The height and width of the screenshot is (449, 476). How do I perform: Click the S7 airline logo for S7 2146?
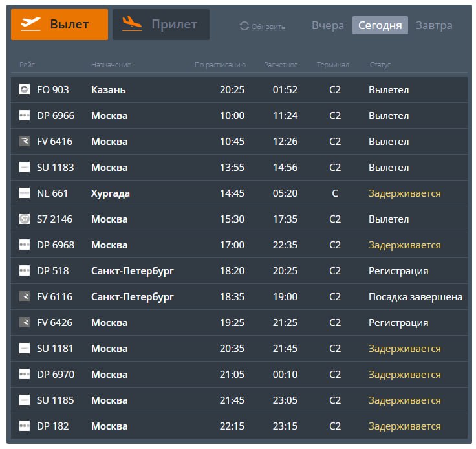(x=25, y=219)
